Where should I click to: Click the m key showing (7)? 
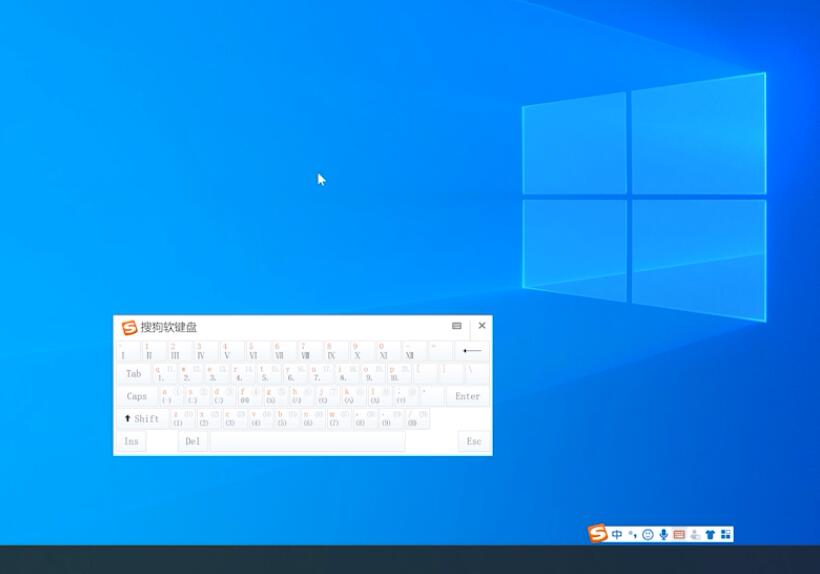coord(339,419)
